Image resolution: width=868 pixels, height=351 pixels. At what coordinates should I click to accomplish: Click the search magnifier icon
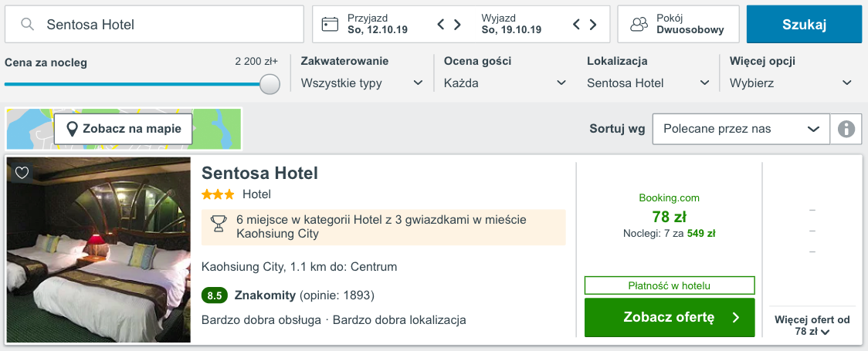click(28, 25)
